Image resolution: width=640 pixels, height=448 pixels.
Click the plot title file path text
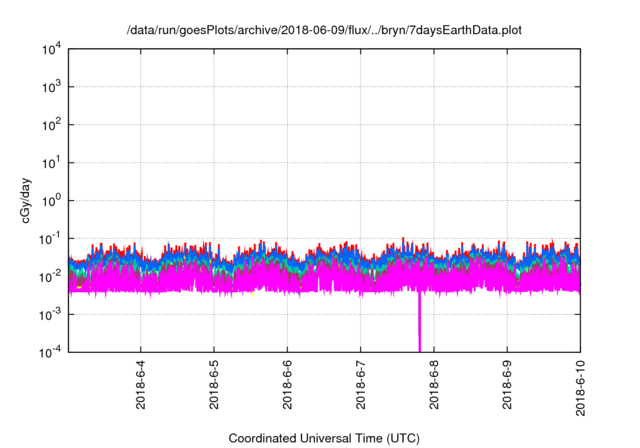pos(324,31)
